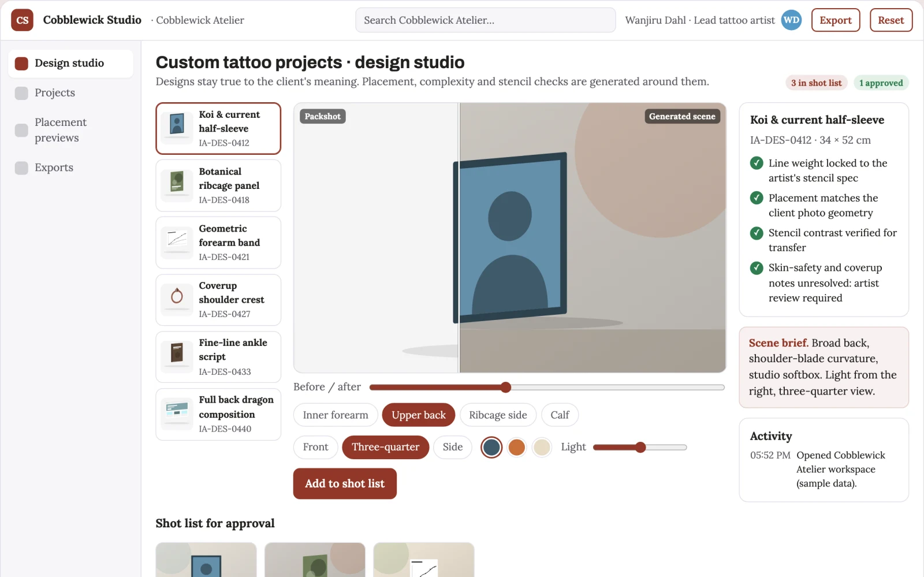
Task: Choose the Geometric forearm band design
Action: click(x=218, y=243)
